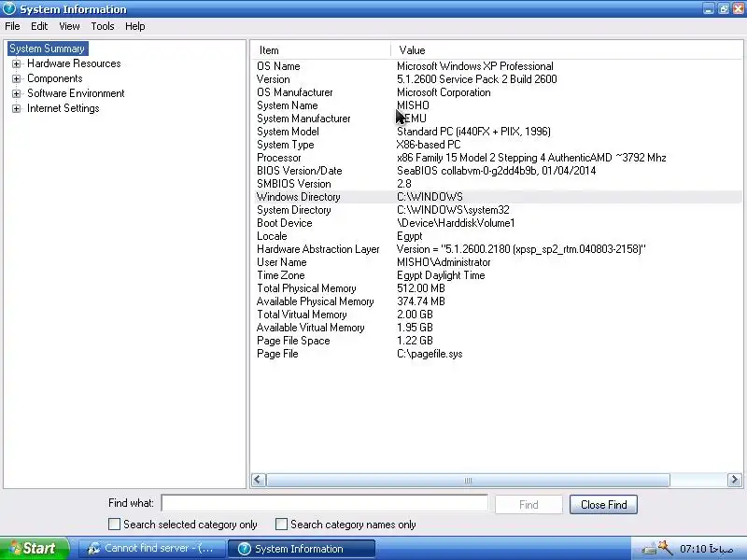Click the horizontal scrollbar thumb

(x=468, y=480)
